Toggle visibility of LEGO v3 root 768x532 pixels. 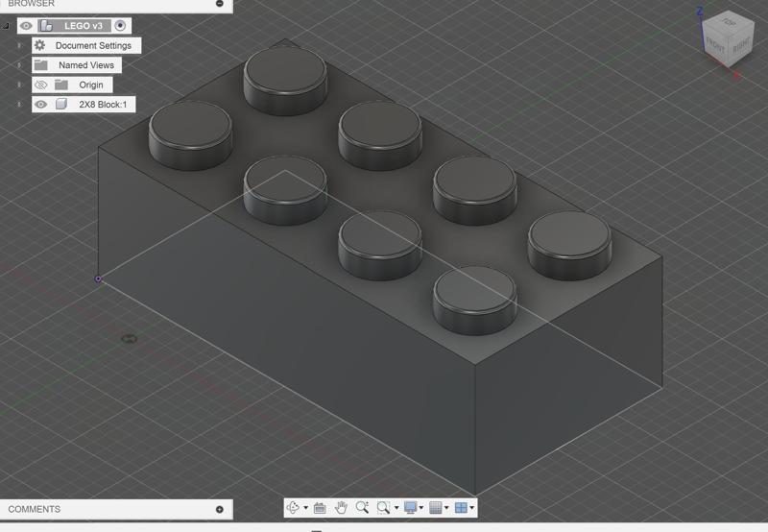(27, 26)
